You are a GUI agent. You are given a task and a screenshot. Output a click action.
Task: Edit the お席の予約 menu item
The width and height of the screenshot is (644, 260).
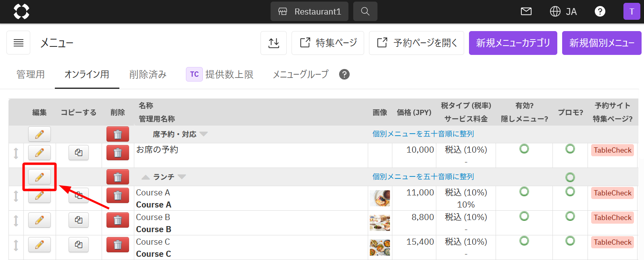40,153
